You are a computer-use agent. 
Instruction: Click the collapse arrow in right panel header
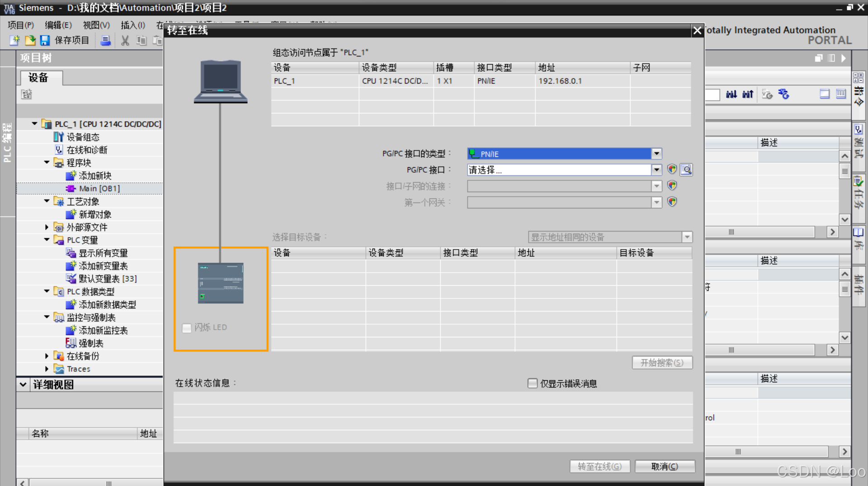point(843,58)
